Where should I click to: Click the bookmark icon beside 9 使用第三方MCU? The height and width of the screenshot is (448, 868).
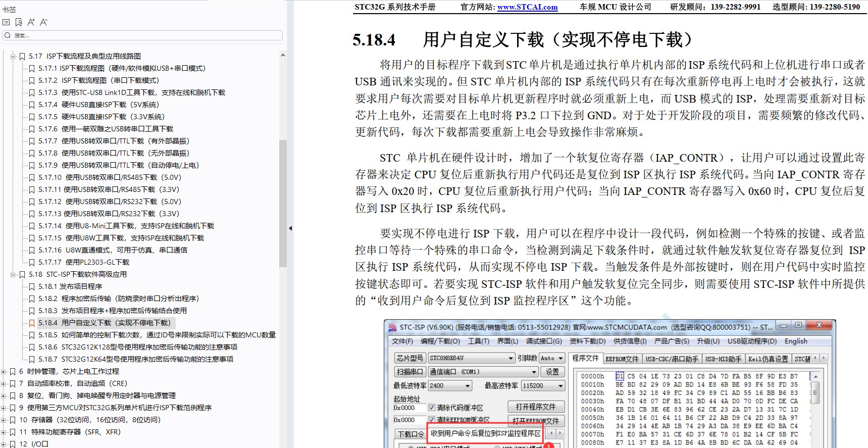pyautogui.click(x=13, y=408)
